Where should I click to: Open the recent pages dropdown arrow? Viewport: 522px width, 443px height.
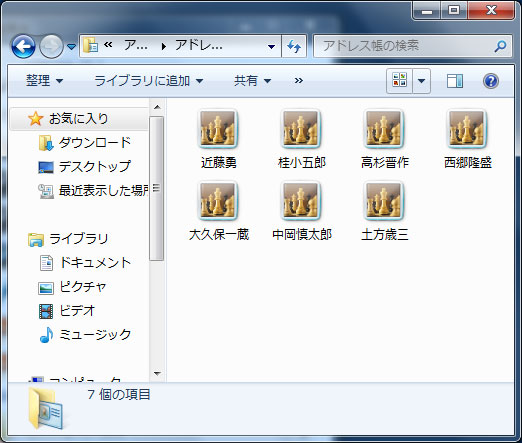tap(71, 47)
